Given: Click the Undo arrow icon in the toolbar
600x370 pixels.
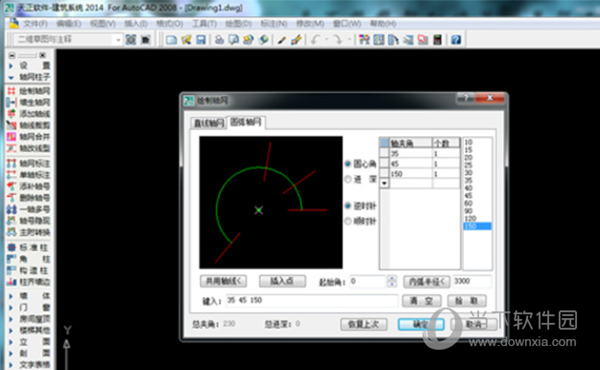Looking at the screenshot, I should pos(315,39).
